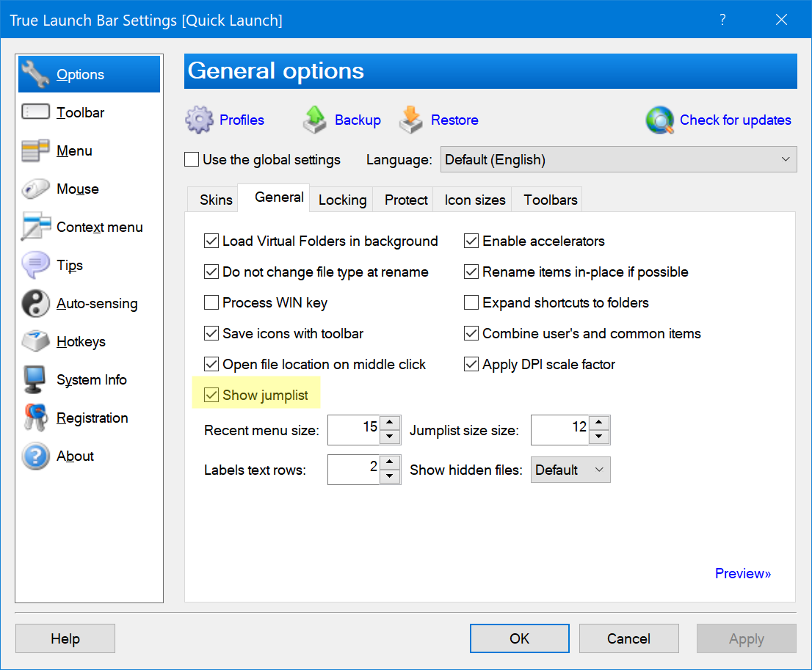Click the Preview» link

tap(742, 573)
